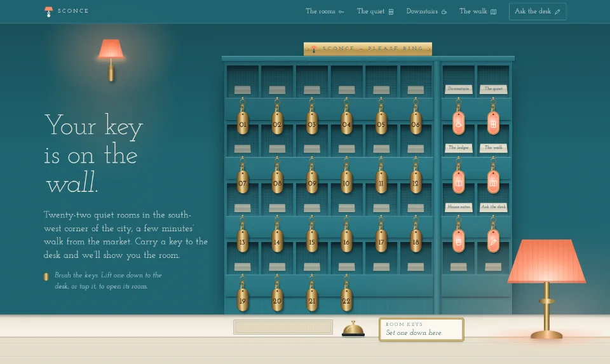Lift brass room key 01 from the wall
The height and width of the screenshot is (364, 610).
(242, 124)
